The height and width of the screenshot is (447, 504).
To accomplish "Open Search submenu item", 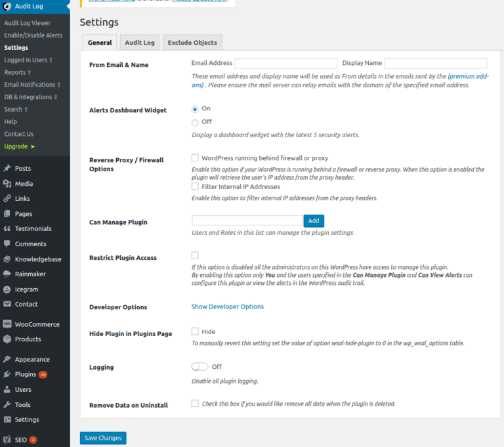I will (x=16, y=110).
